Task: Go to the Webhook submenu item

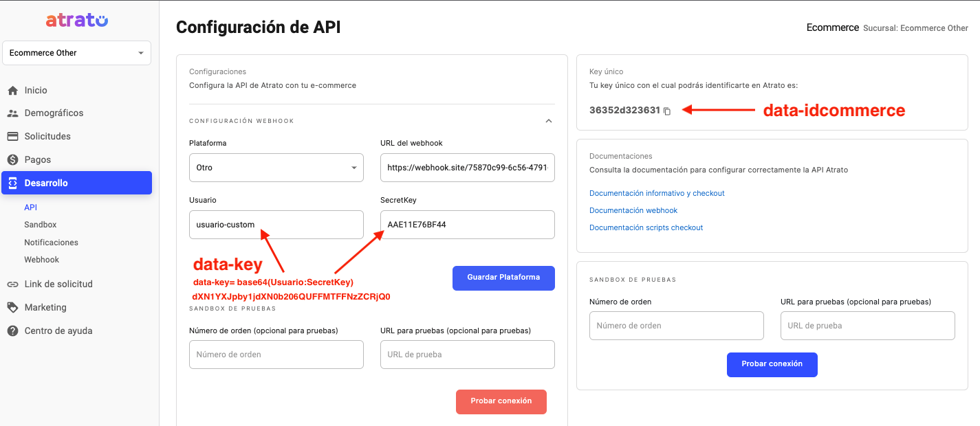Action: [x=41, y=260]
